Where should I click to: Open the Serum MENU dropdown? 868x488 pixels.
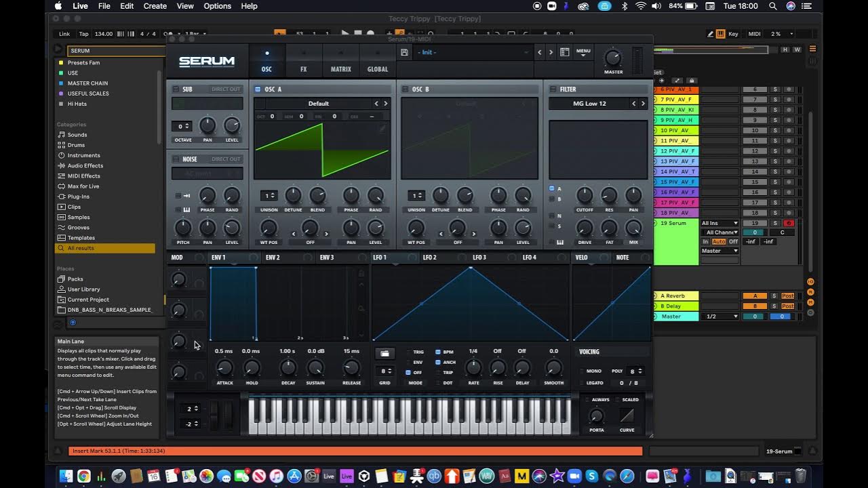(x=583, y=52)
